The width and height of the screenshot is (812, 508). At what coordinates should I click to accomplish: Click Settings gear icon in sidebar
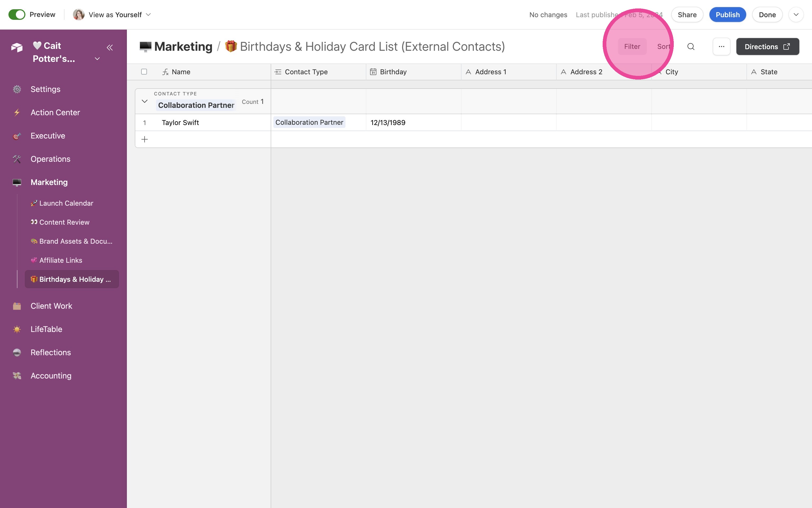point(17,89)
